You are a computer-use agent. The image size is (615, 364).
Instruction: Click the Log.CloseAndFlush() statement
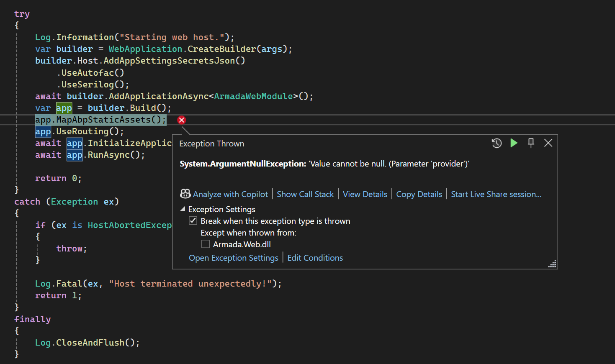[x=87, y=343]
